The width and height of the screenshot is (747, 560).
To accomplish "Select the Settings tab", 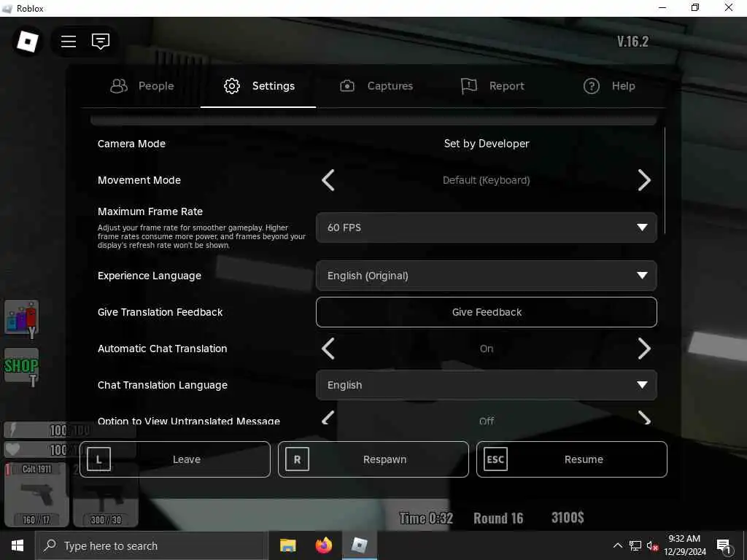I will tap(259, 86).
